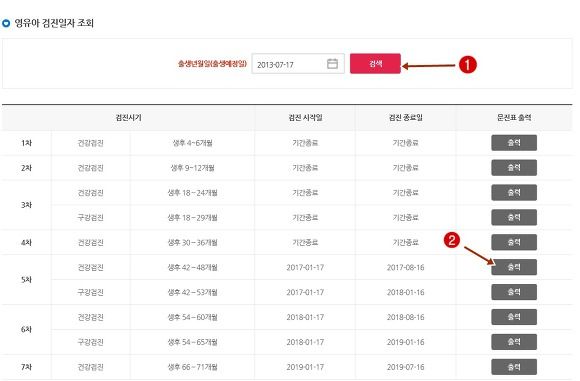The width and height of the screenshot is (580, 381).
Task: Print questionnaire for 생후 9~12개월 checkup
Action: 514,168
